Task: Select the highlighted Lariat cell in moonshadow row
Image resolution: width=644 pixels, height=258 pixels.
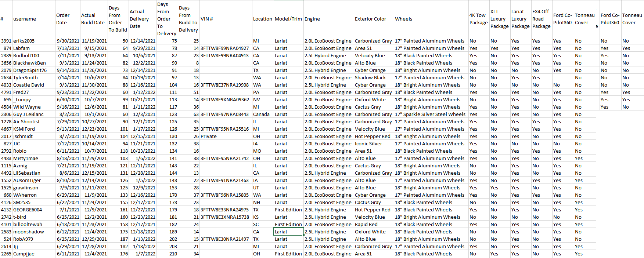Action: 288,232
